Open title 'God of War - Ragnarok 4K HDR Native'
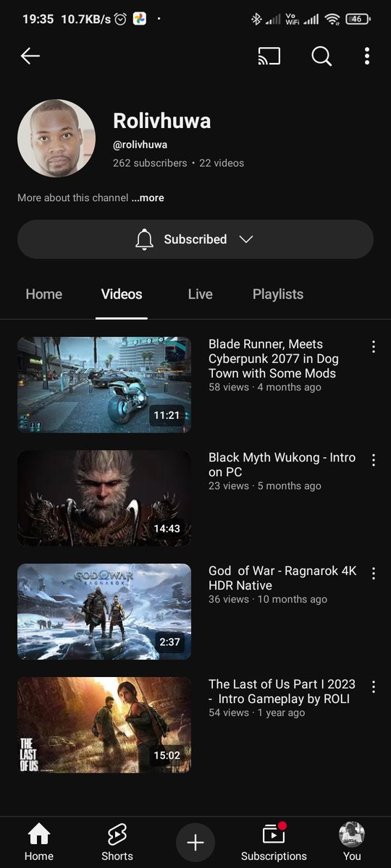 [282, 578]
